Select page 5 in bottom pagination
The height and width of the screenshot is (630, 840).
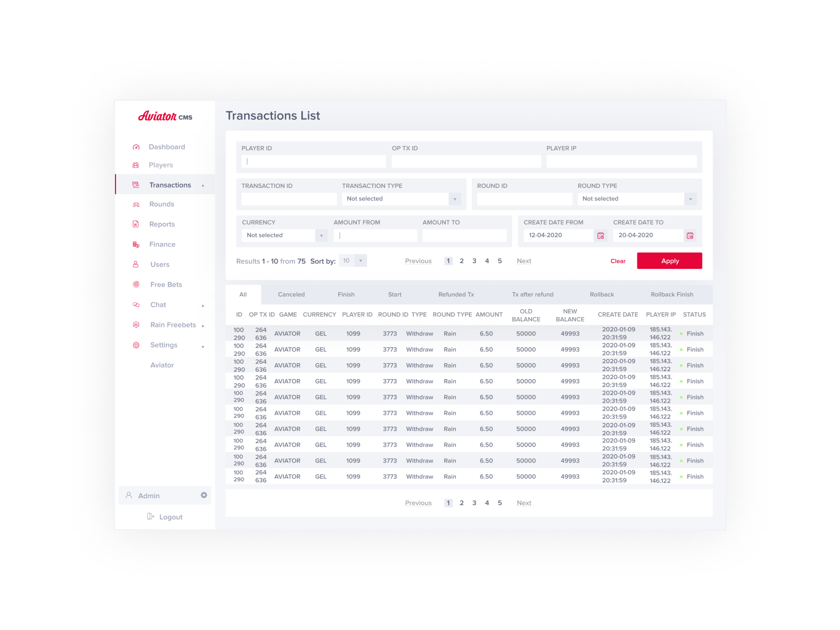(x=500, y=503)
